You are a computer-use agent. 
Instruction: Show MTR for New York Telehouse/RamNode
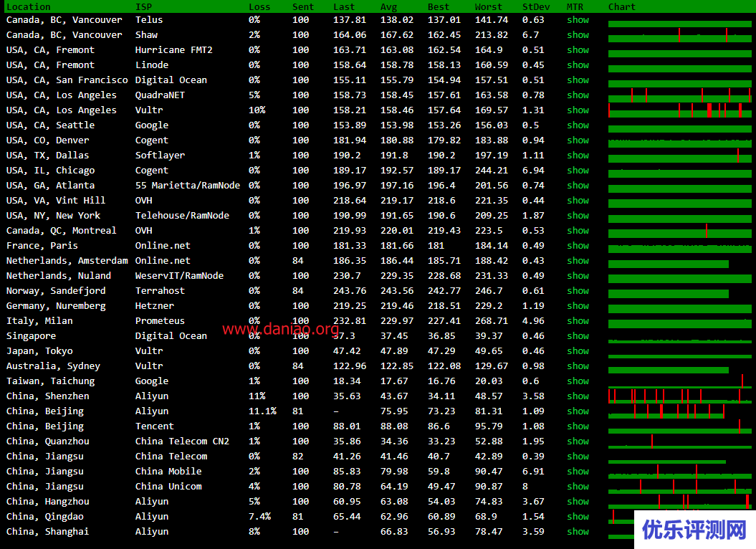[578, 215]
